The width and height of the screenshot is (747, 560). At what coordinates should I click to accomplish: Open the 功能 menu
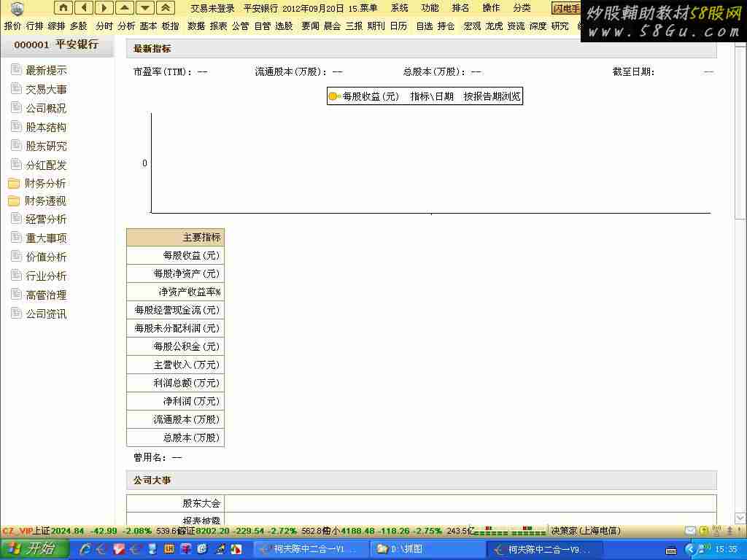pos(430,8)
